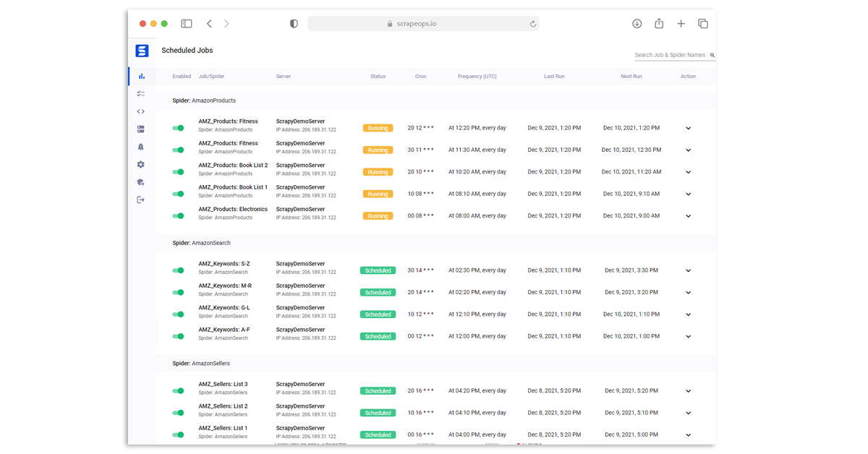Select the scheduled jobs checklist icon
868x454 pixels.
tap(142, 93)
